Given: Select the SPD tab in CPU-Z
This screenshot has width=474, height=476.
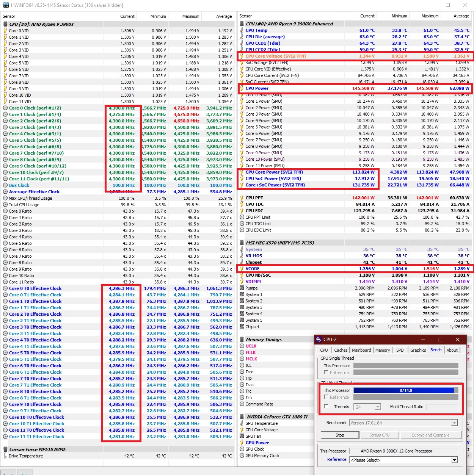Looking at the screenshot, I should tap(400, 350).
